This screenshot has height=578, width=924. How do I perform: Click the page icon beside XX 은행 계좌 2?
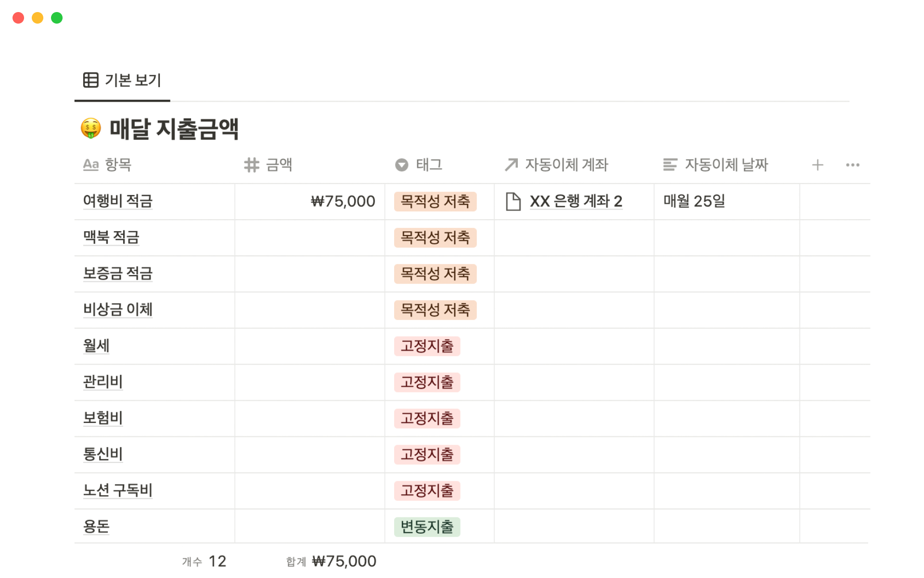tap(513, 201)
